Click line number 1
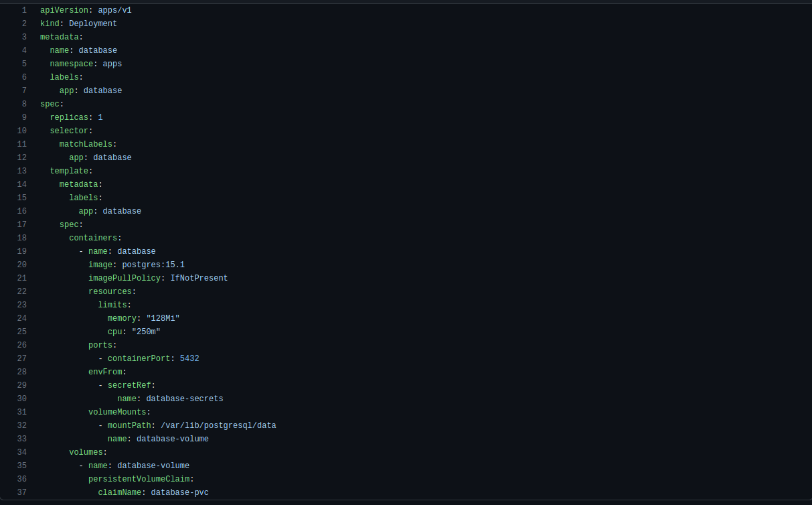The image size is (812, 505). click(x=24, y=10)
